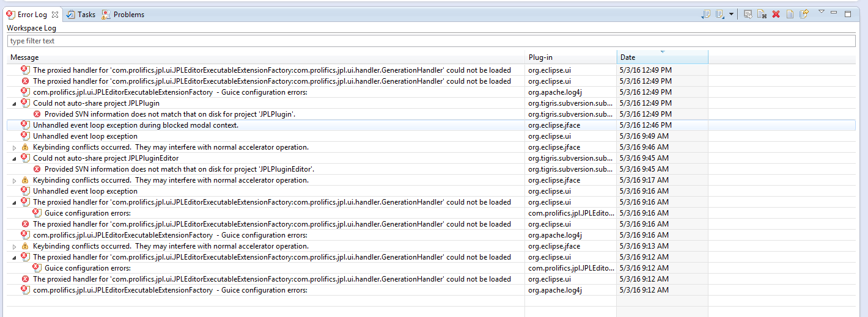The image size is (868, 317).
Task: Select 'Could not auto-share project JPLPluginEditor' message
Action: (x=106, y=158)
